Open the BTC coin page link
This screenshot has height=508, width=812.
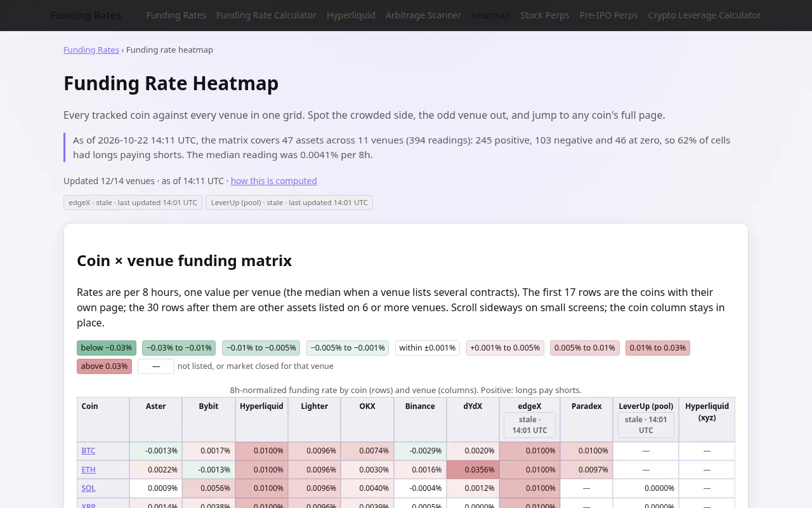[88, 451]
